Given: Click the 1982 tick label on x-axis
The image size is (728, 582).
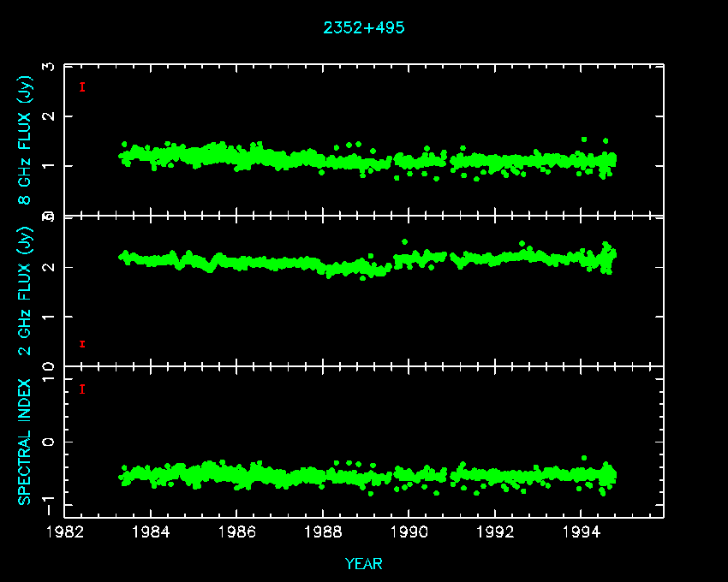Looking at the screenshot, I should click(x=65, y=533).
